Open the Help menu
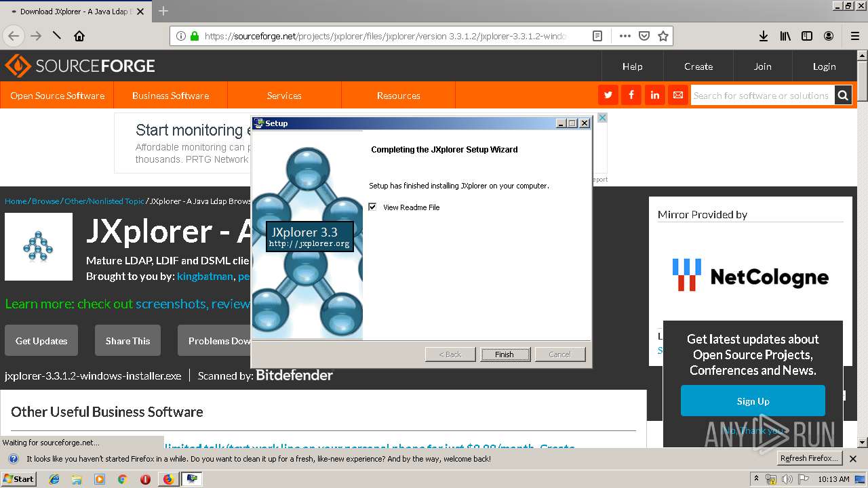This screenshot has width=868, height=488. click(633, 66)
